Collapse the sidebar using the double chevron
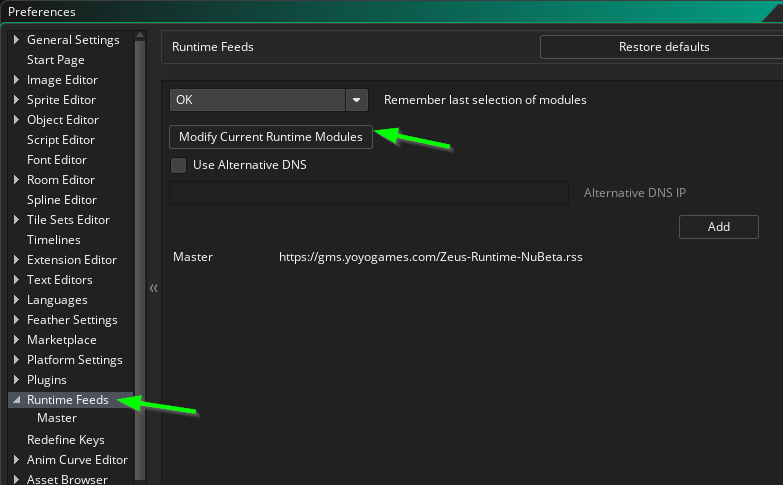 click(x=154, y=288)
